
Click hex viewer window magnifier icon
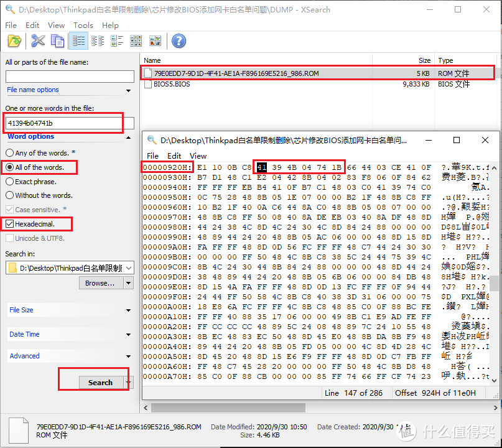click(x=151, y=140)
